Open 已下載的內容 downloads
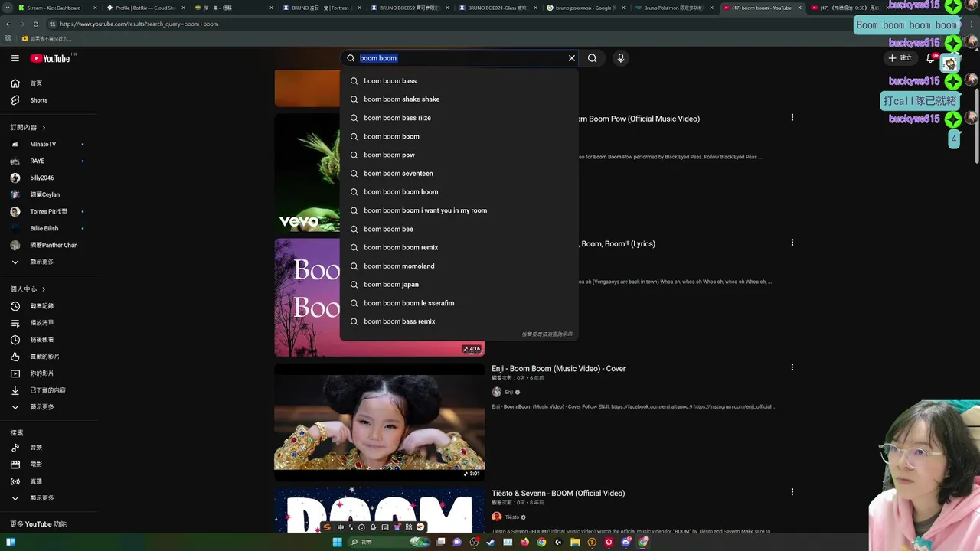 48,390
